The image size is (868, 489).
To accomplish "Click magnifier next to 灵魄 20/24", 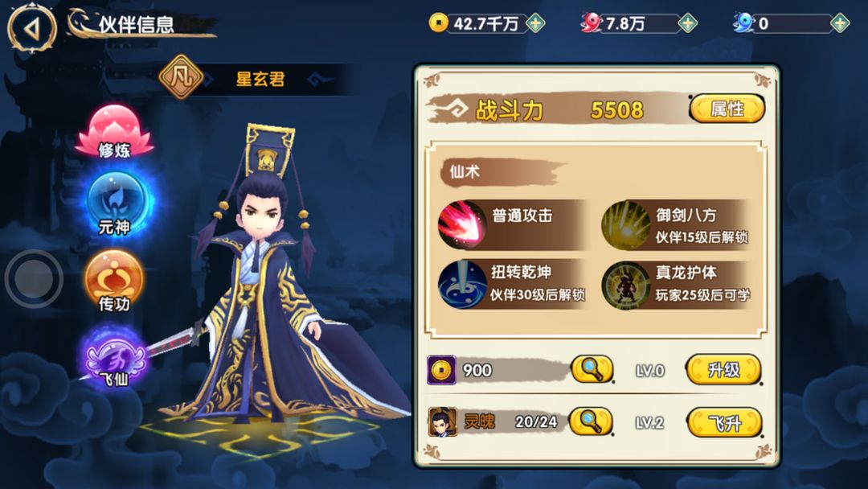I will point(591,422).
